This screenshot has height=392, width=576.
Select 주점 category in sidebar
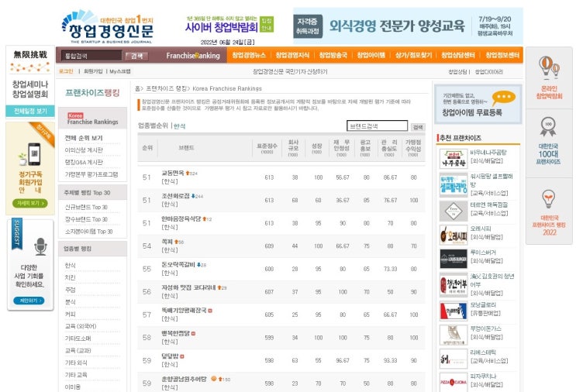coord(71,290)
